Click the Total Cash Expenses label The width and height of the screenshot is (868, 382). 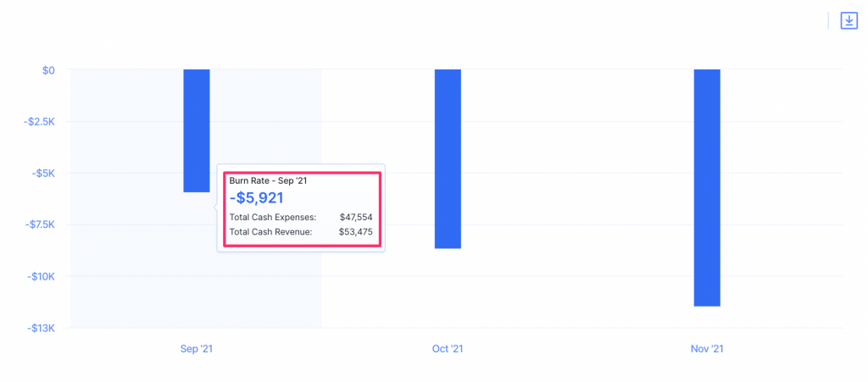tap(272, 217)
